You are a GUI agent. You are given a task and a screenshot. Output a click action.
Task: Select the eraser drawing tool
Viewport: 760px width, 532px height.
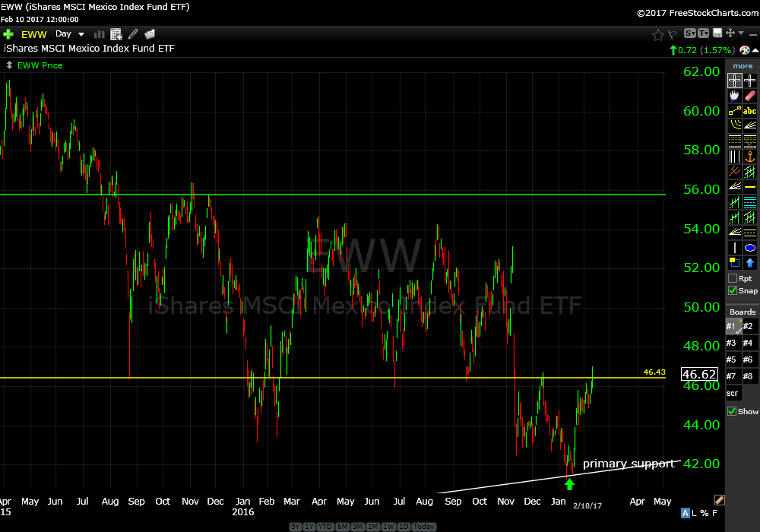[x=750, y=96]
